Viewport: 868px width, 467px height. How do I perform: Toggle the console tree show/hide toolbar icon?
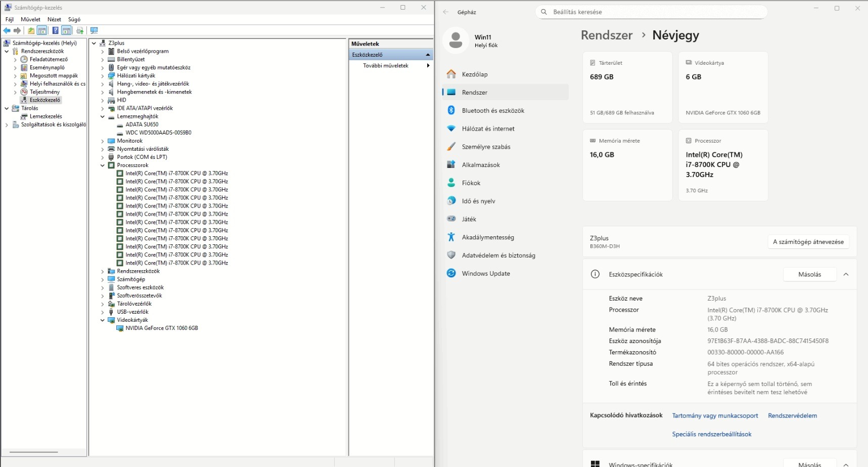[42, 30]
